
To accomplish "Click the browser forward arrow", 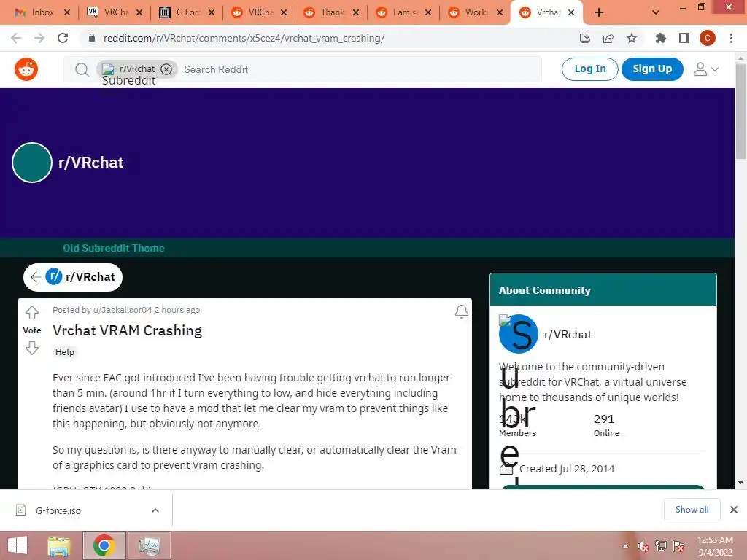I will [x=39, y=38].
